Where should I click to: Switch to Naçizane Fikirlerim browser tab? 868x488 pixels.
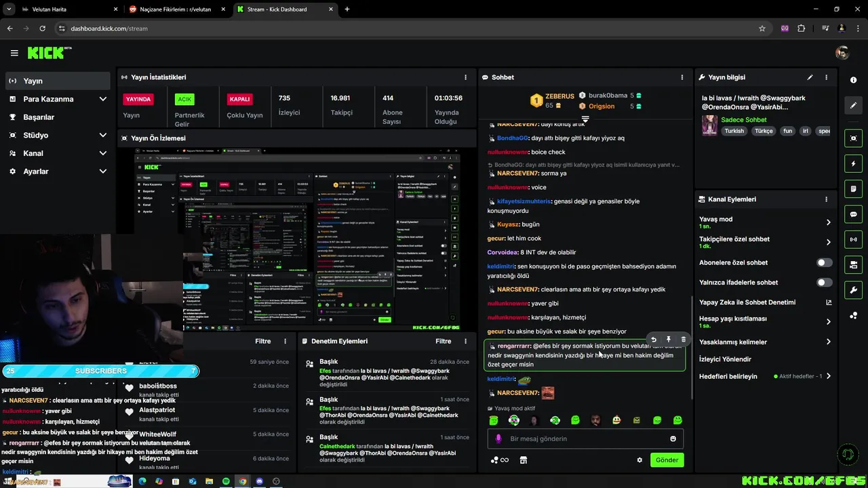(x=176, y=9)
